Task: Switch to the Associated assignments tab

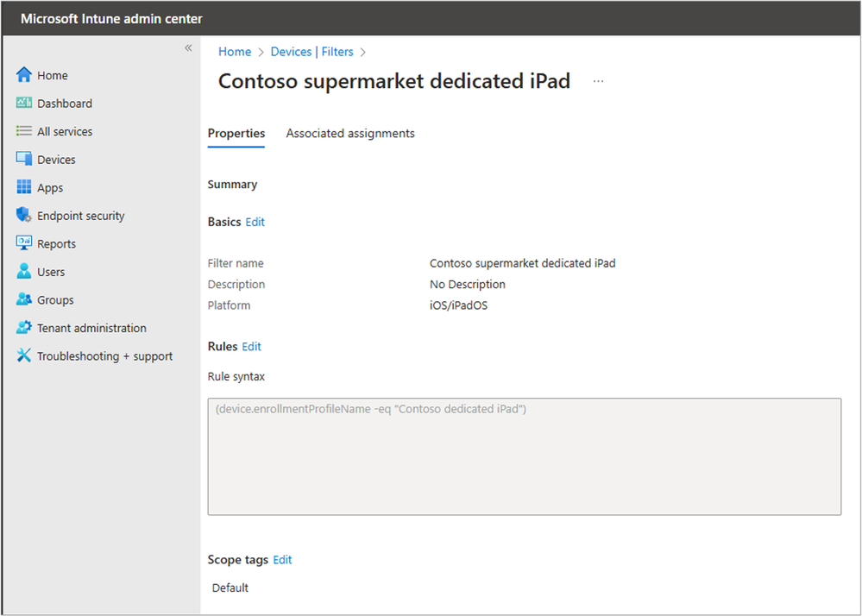Action: [x=350, y=134]
